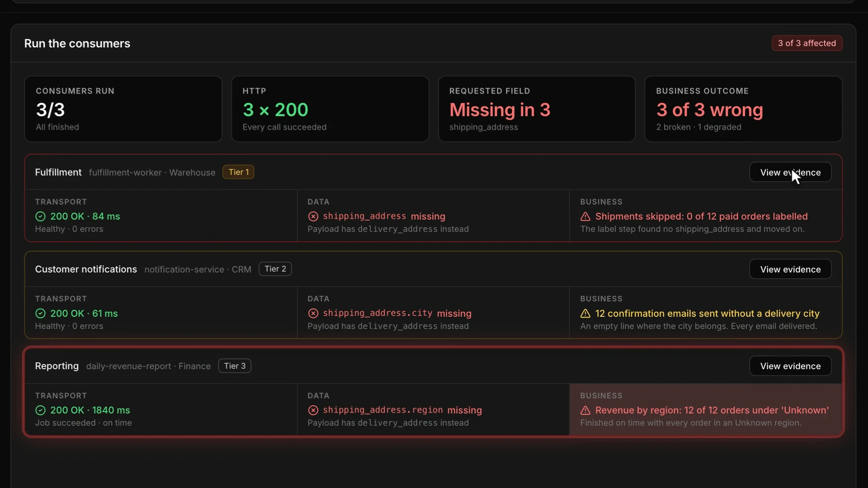Click the red error icon beside shipping_address.city missing

tap(313, 314)
